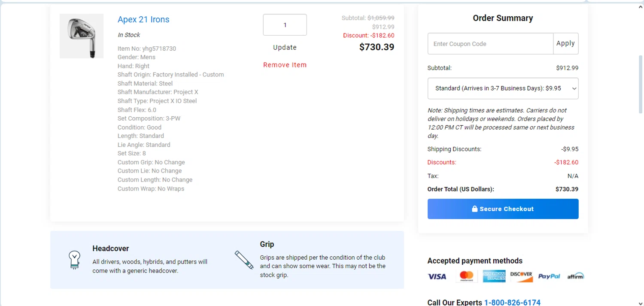
Task: Click the Headcover icon
Action: (75, 259)
